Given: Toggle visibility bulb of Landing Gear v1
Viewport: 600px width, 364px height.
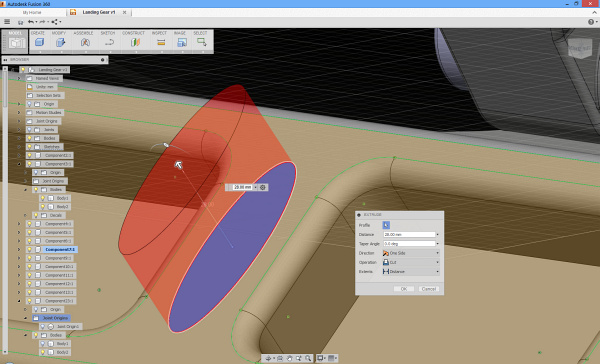Looking at the screenshot, I should pos(23,70).
